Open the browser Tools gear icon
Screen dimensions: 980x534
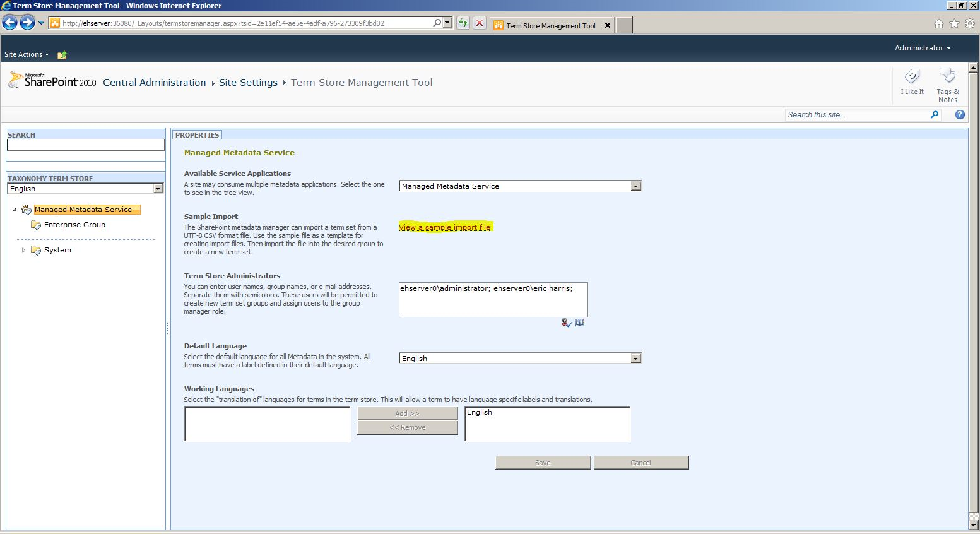click(970, 23)
